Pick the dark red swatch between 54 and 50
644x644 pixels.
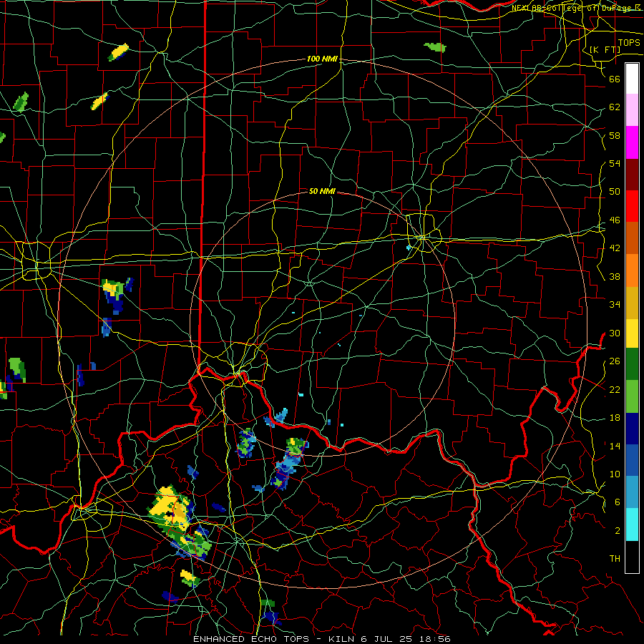632,175
